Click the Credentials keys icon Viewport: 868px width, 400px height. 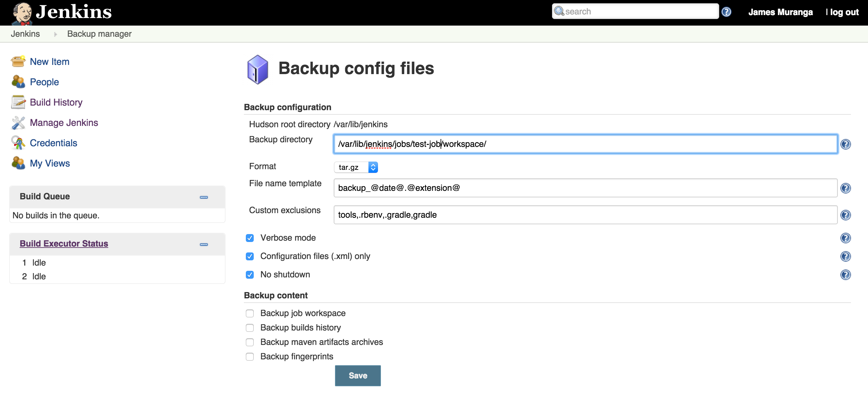coord(18,143)
